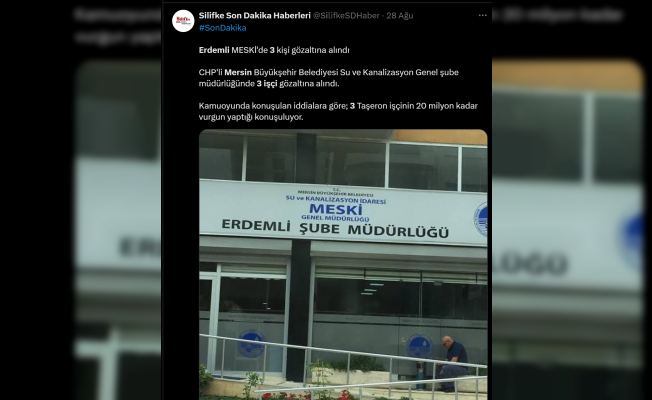Screen dimensions: 652x400
Task: Click the red flowers at the photo's bottom
Action: point(307,395)
